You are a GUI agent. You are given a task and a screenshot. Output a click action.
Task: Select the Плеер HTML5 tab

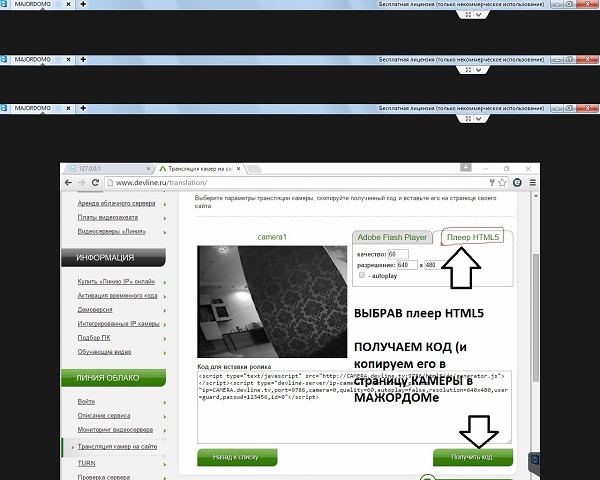pyautogui.click(x=473, y=237)
